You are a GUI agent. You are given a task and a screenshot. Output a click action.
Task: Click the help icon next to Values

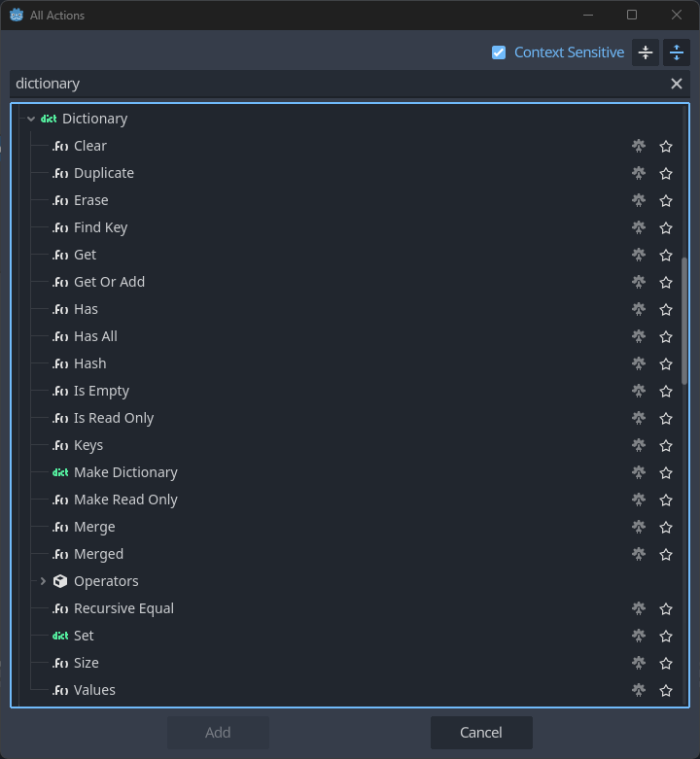click(x=639, y=690)
